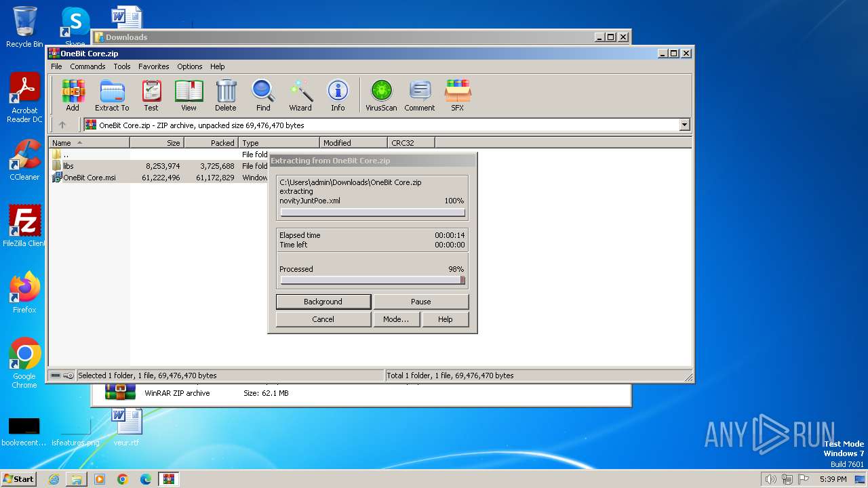868x488 pixels.
Task: Click Internet Explorer taskbar icon
Action: [x=54, y=479]
